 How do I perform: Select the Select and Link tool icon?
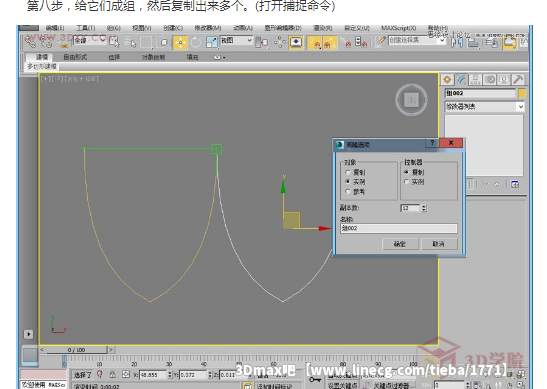tap(30, 43)
